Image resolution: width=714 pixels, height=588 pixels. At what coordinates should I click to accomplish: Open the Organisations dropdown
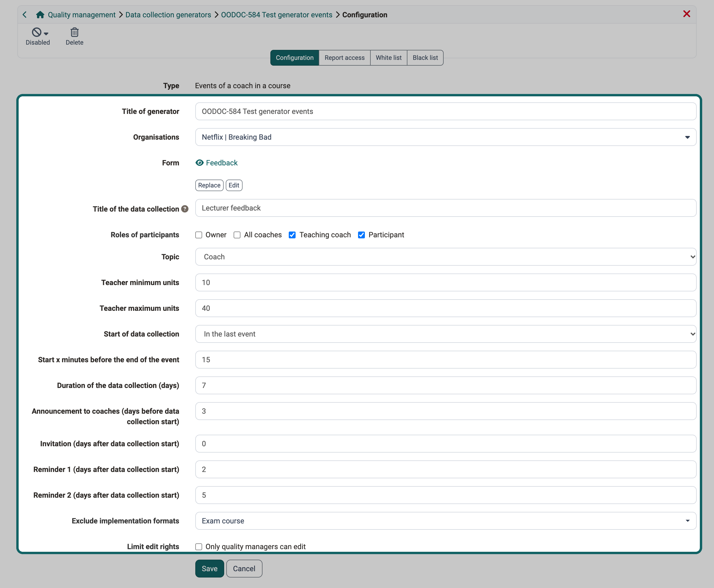446,137
